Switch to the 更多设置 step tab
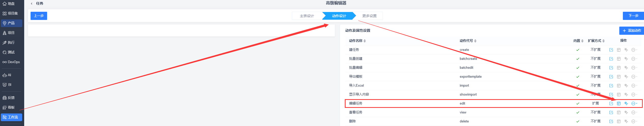This screenshot has height=126, width=644. (x=369, y=16)
